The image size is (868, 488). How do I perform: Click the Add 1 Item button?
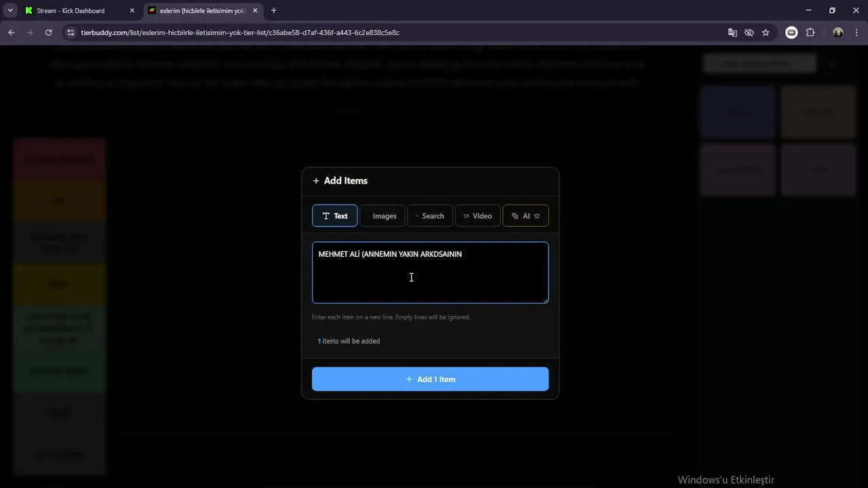pos(430,380)
